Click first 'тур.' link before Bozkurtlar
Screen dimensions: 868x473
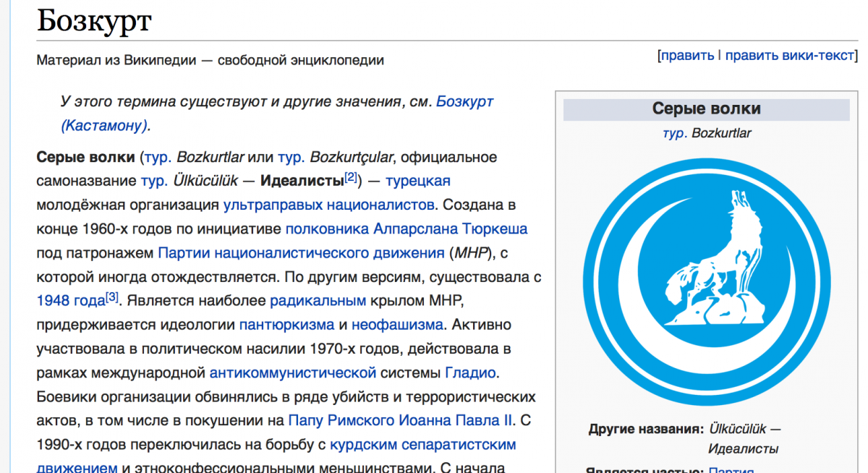(159, 157)
